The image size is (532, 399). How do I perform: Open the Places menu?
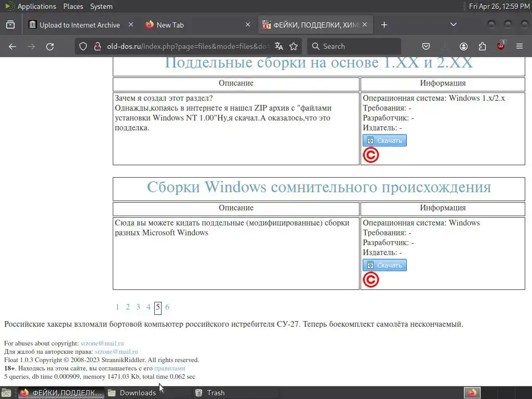[73, 6]
